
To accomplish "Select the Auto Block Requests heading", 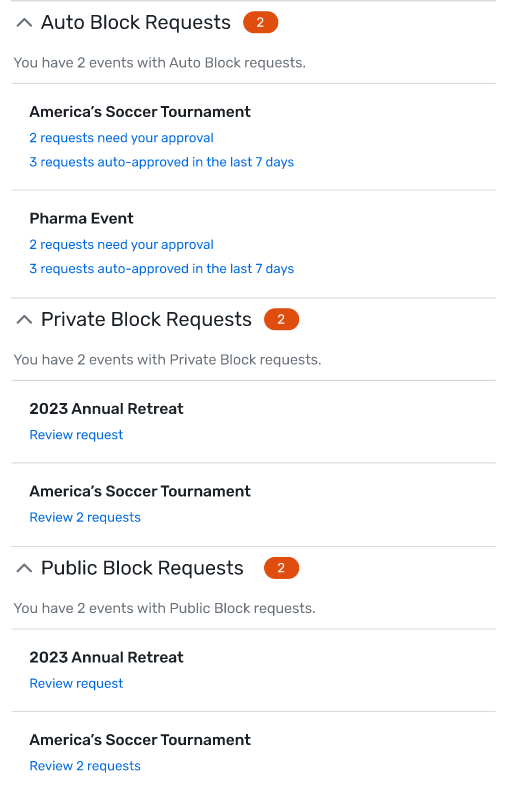I will pos(136,23).
